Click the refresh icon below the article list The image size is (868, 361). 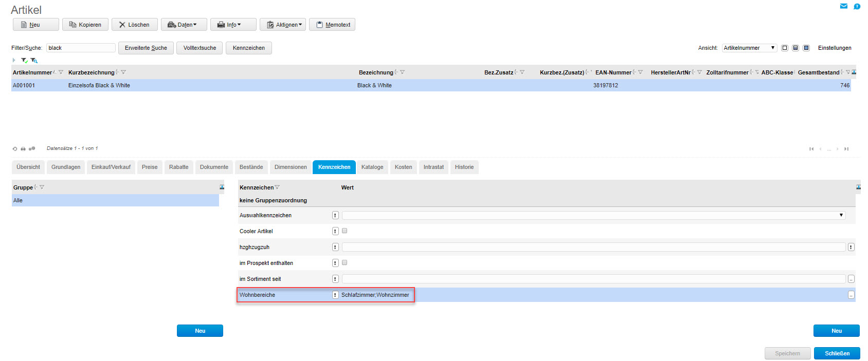(15, 149)
